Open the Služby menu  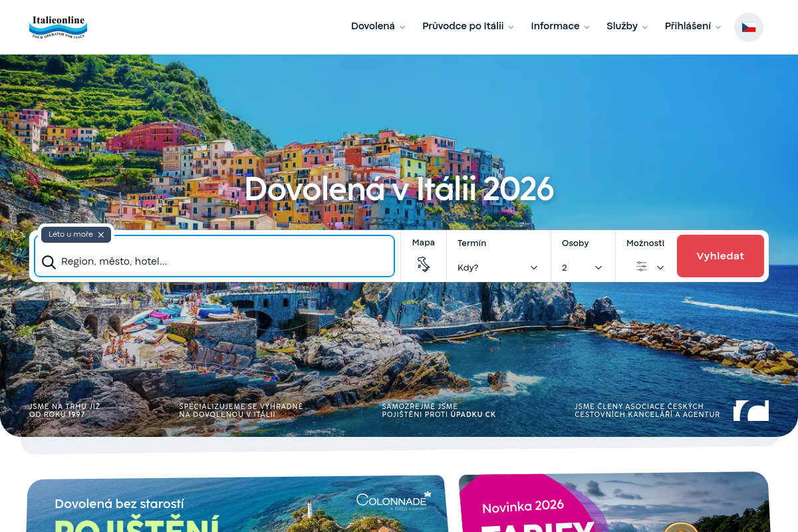(627, 27)
